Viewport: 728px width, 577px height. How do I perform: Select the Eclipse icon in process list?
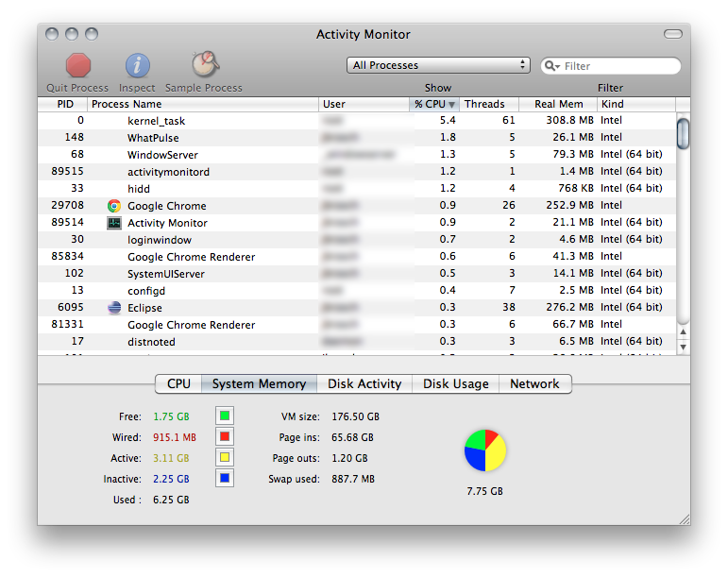[x=113, y=308]
